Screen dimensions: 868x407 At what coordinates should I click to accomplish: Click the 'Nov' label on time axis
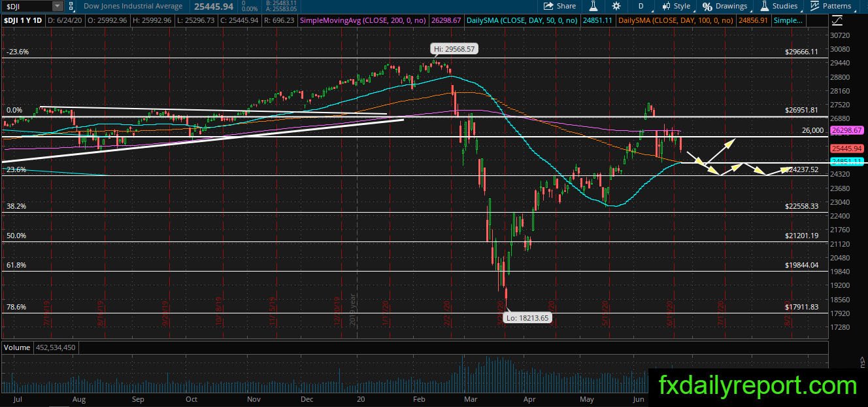(x=254, y=398)
